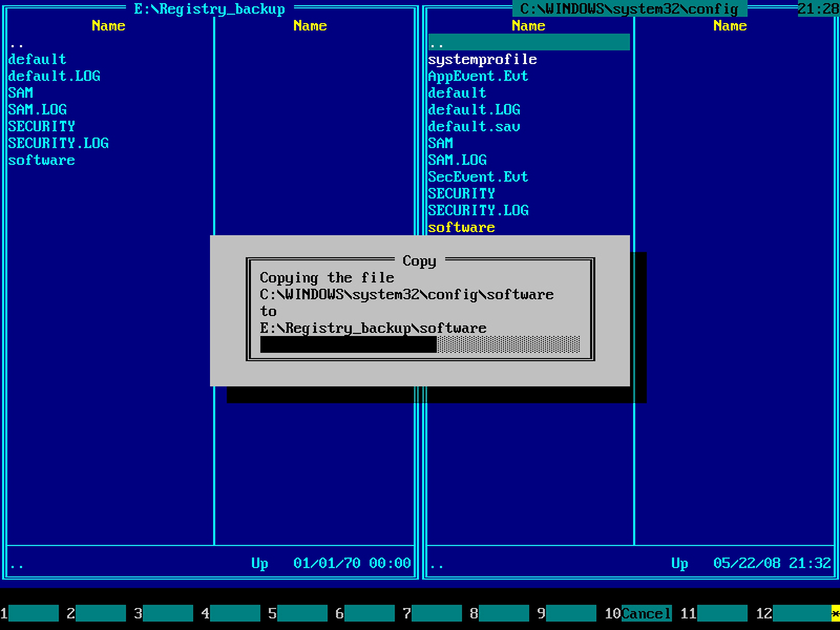Select highlighted software file in right panel
Viewport: 840px width, 630px height.
click(461, 227)
